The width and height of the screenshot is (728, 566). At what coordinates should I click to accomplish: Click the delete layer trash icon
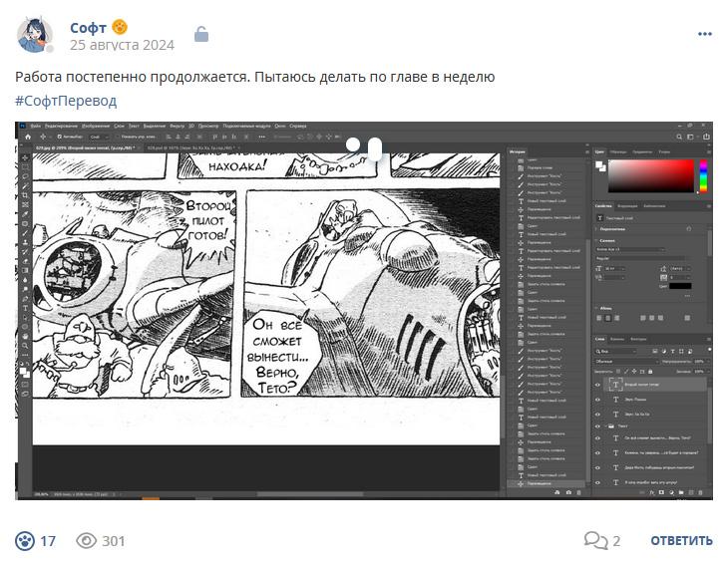tap(701, 492)
